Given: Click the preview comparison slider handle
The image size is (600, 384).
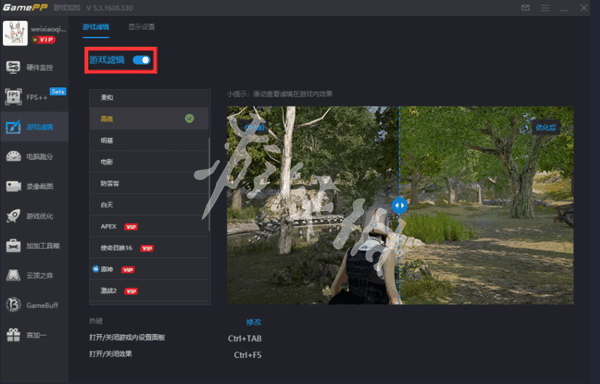Looking at the screenshot, I should click(x=399, y=205).
